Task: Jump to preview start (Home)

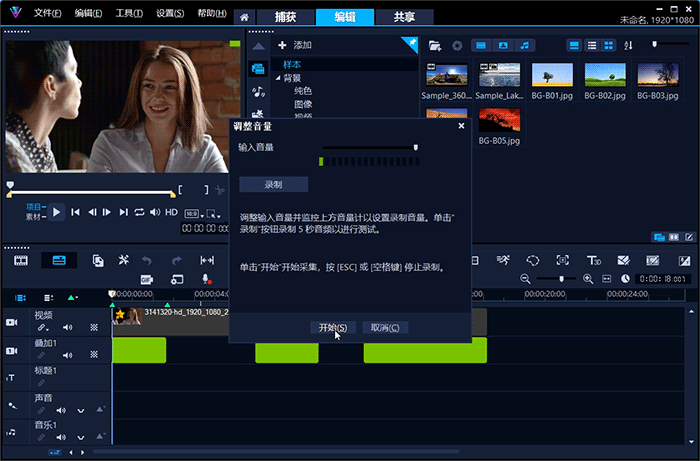Action: point(75,212)
